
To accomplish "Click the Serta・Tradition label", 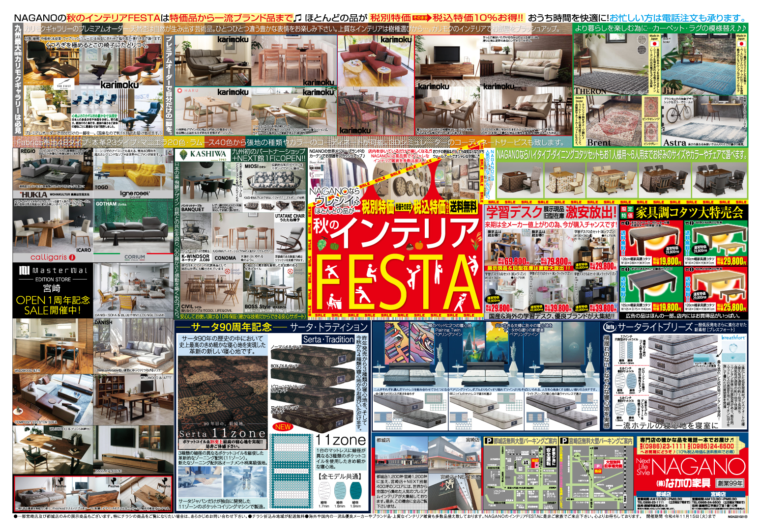I will tap(328, 339).
